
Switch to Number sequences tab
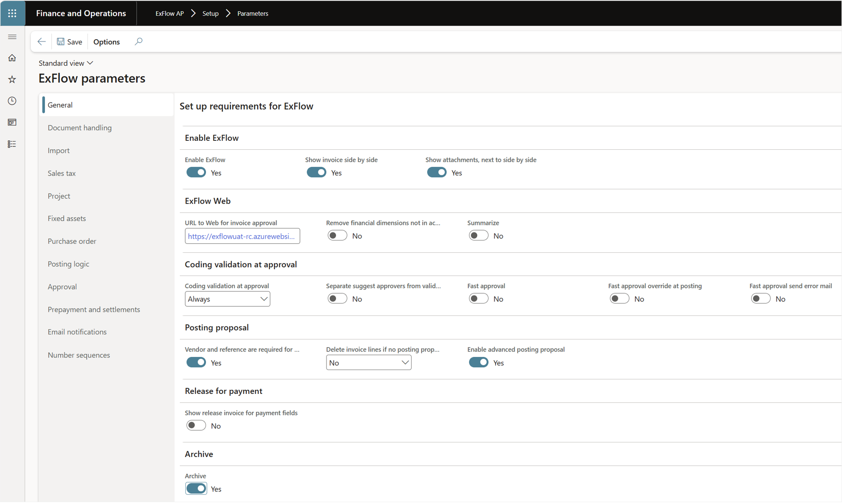coord(107,355)
